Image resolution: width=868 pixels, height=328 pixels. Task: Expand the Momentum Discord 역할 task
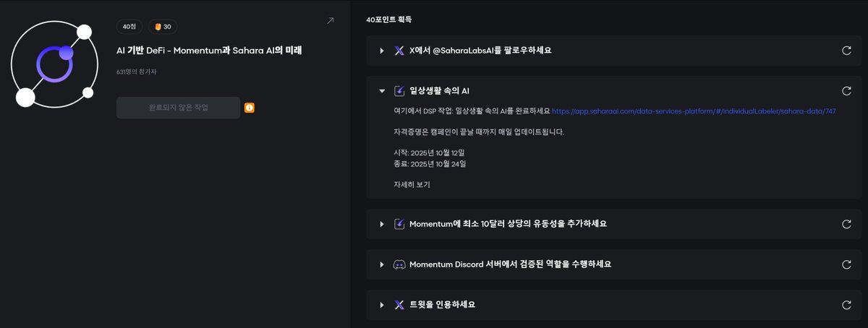click(382, 264)
